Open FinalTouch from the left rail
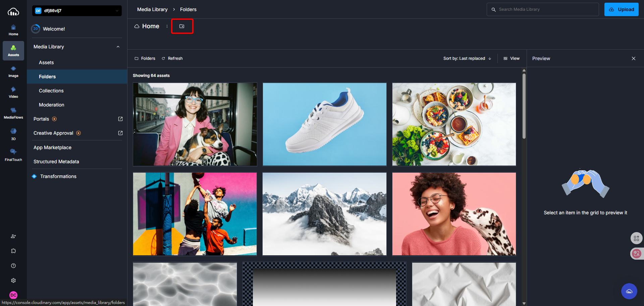This screenshot has width=644, height=306. (13, 155)
